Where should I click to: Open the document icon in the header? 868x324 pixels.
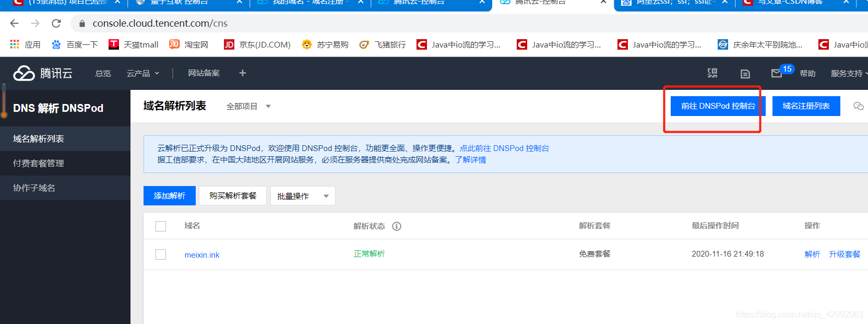745,74
